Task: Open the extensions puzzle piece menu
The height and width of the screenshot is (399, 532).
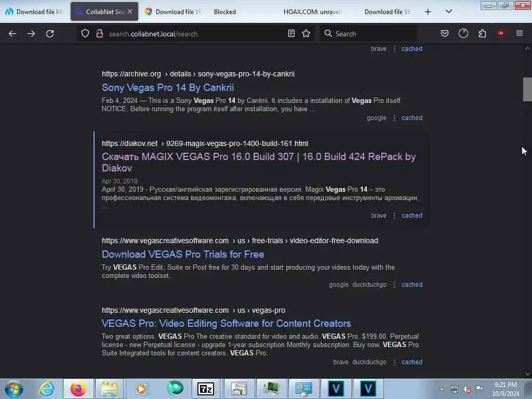Action: [x=482, y=33]
